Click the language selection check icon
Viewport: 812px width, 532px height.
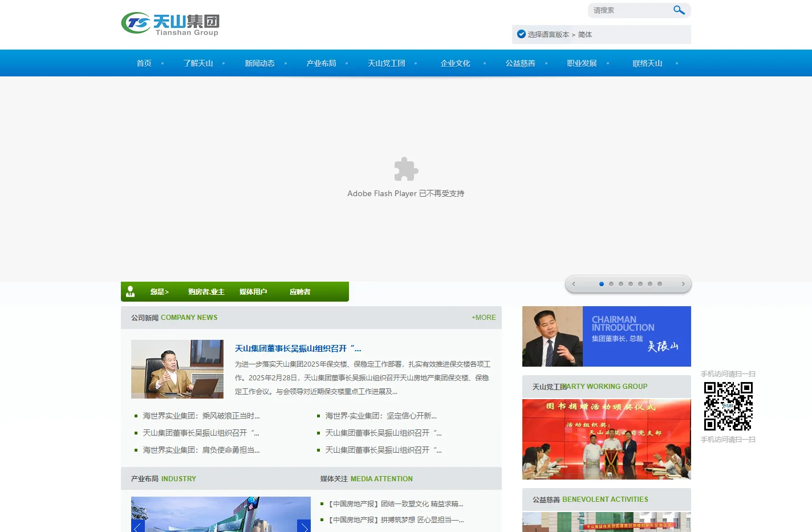tap(521, 34)
